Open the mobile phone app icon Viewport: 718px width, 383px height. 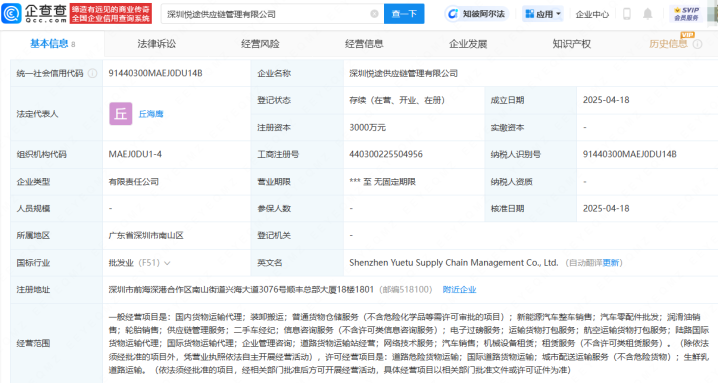pos(627,14)
